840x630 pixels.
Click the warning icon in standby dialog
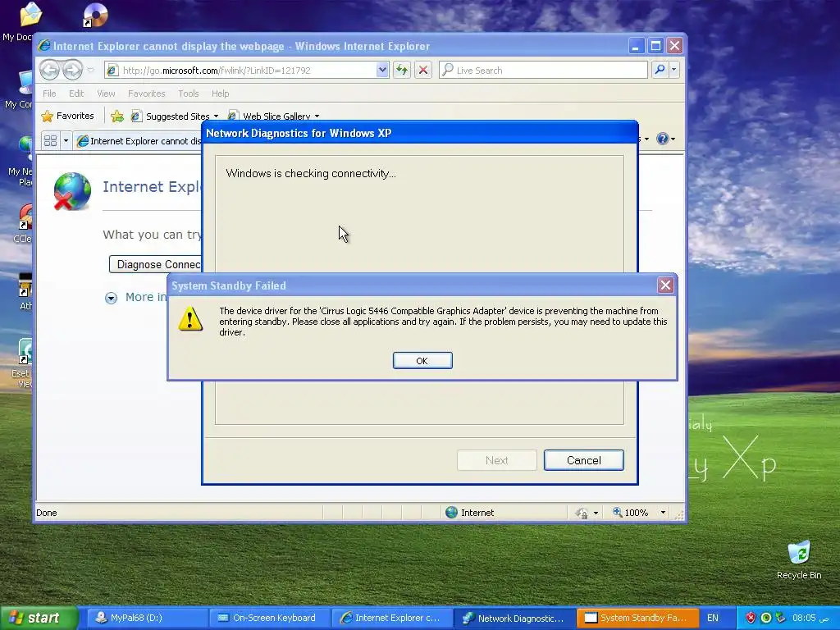[x=190, y=319]
